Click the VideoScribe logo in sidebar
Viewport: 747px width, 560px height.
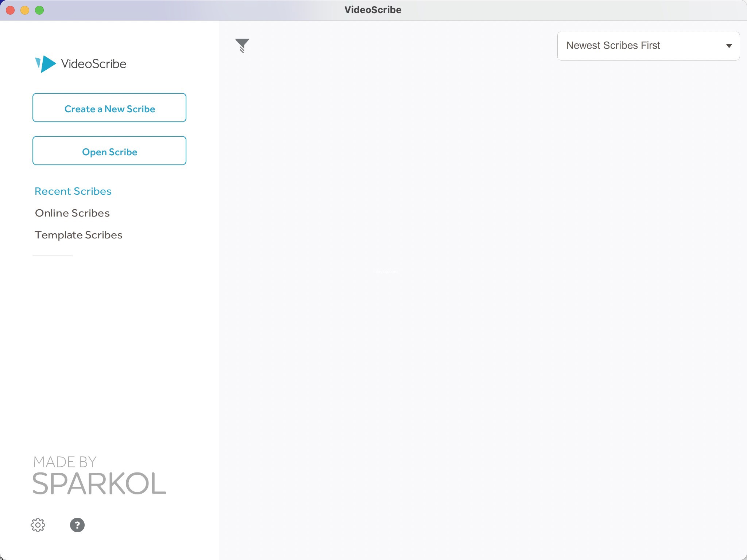tap(81, 64)
